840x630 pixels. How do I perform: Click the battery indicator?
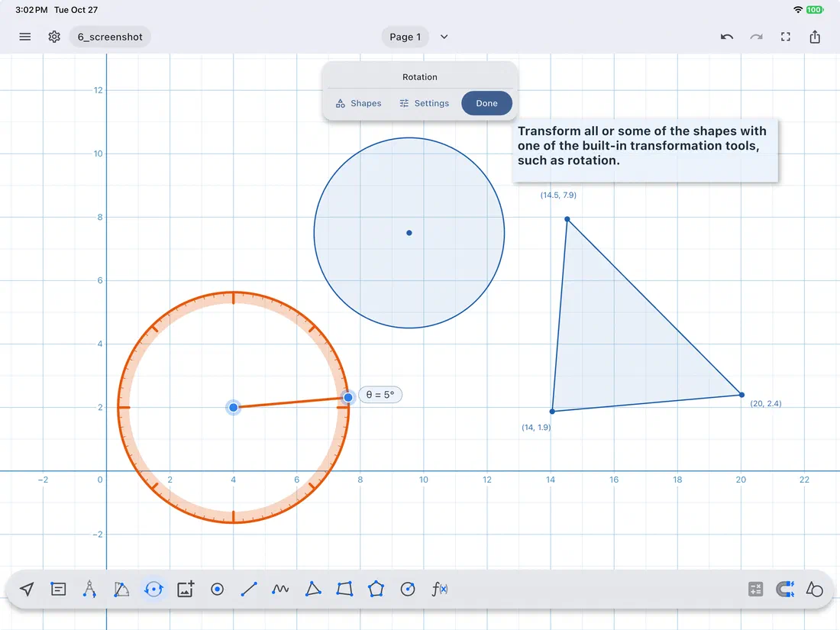click(x=814, y=10)
